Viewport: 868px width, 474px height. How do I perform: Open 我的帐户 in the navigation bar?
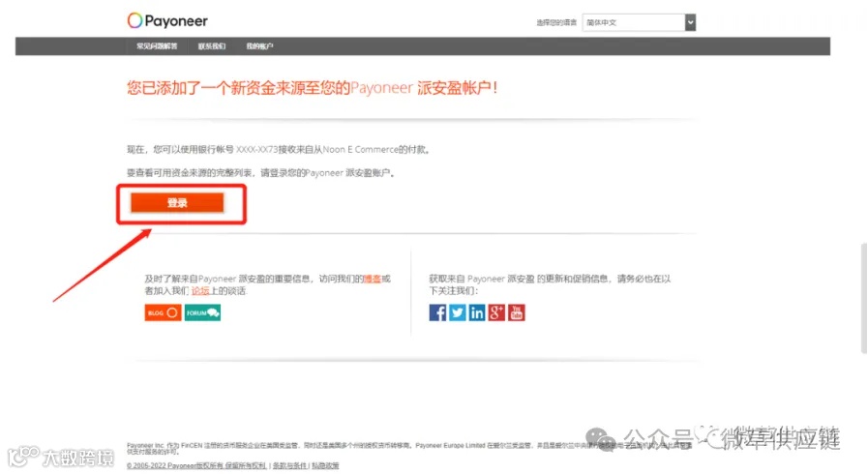(x=259, y=46)
